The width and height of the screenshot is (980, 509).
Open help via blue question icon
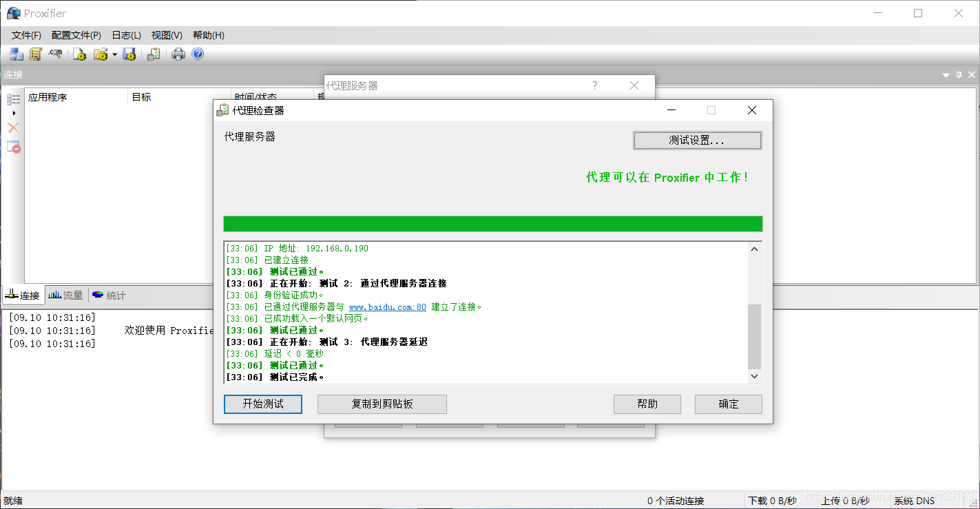point(198,54)
